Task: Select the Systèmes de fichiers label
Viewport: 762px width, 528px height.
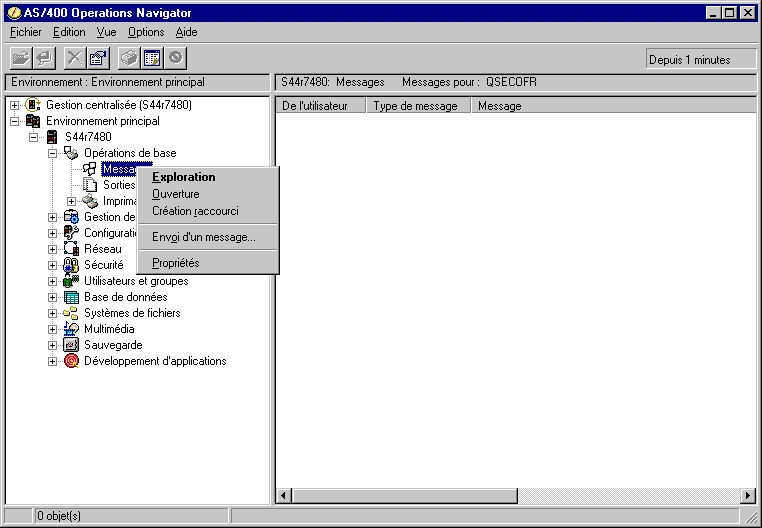Action: 132,313
